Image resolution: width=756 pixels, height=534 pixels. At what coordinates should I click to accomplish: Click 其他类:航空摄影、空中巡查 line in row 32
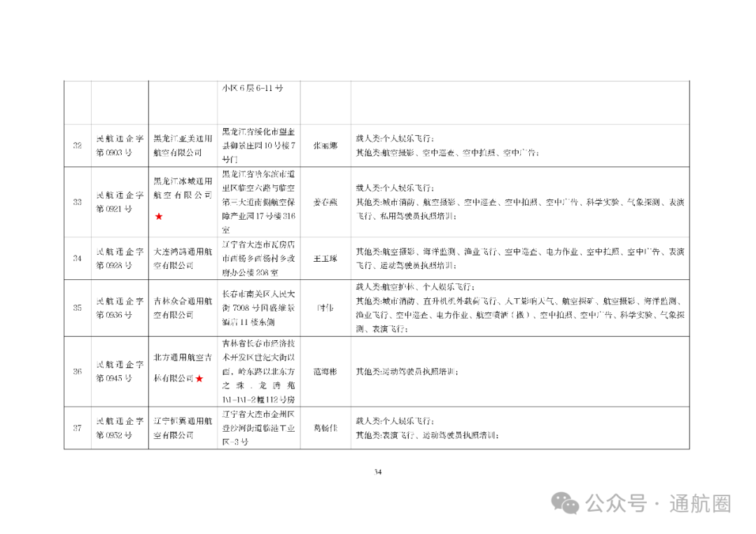click(x=447, y=153)
